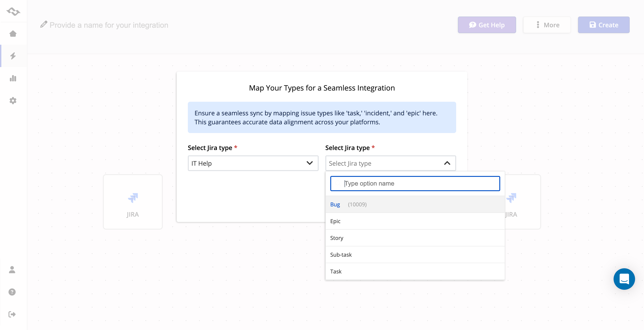
Task: Focus the Type option name search field
Action: point(415,184)
